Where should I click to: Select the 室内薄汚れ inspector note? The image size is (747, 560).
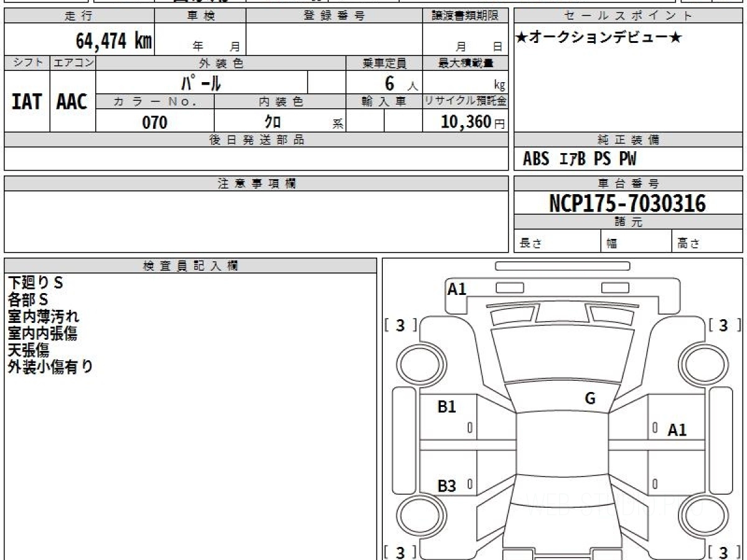[44, 317]
